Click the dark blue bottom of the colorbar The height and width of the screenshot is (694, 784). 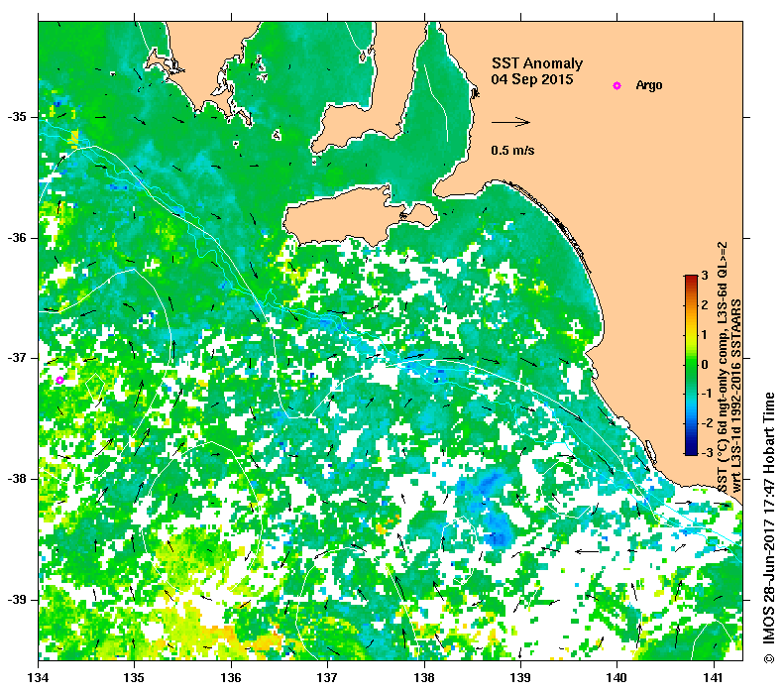coord(691,451)
